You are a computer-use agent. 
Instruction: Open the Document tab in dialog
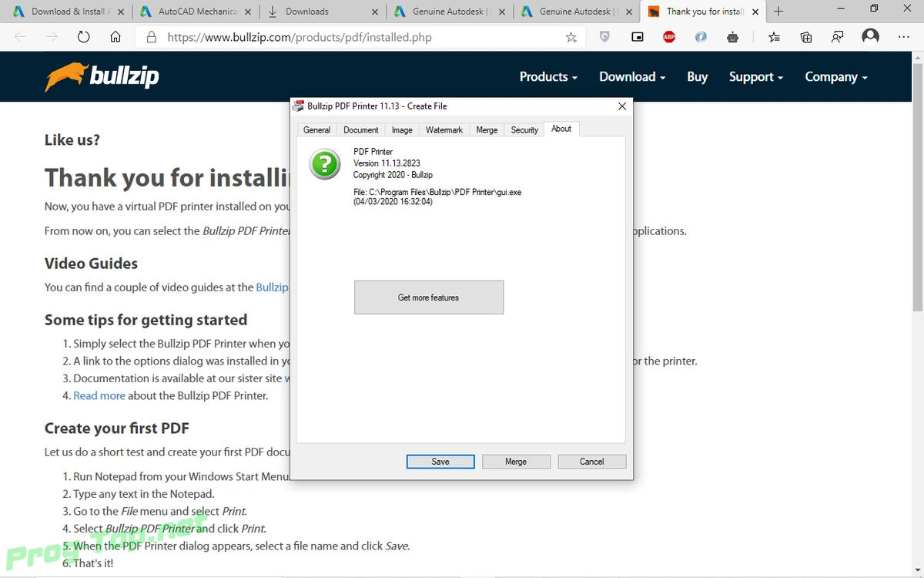click(360, 129)
